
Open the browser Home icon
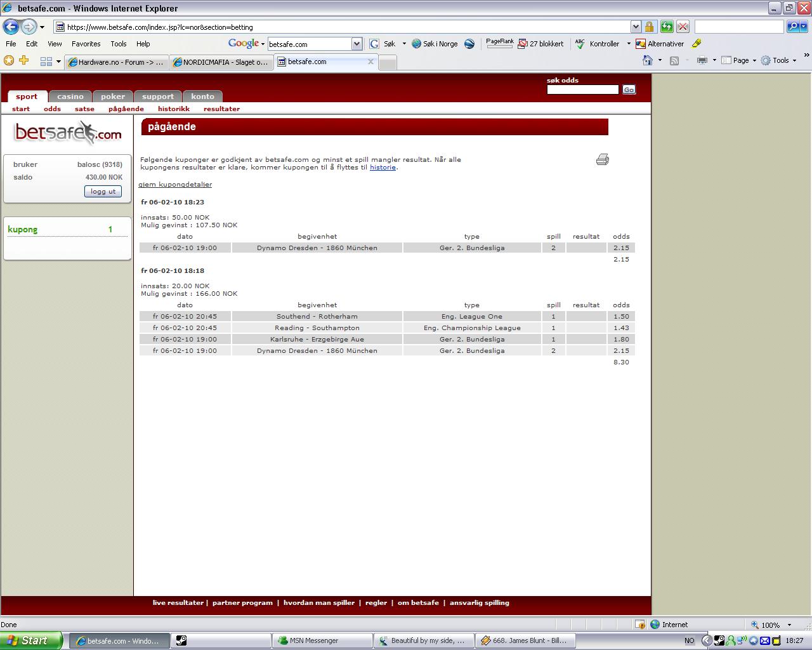point(648,60)
